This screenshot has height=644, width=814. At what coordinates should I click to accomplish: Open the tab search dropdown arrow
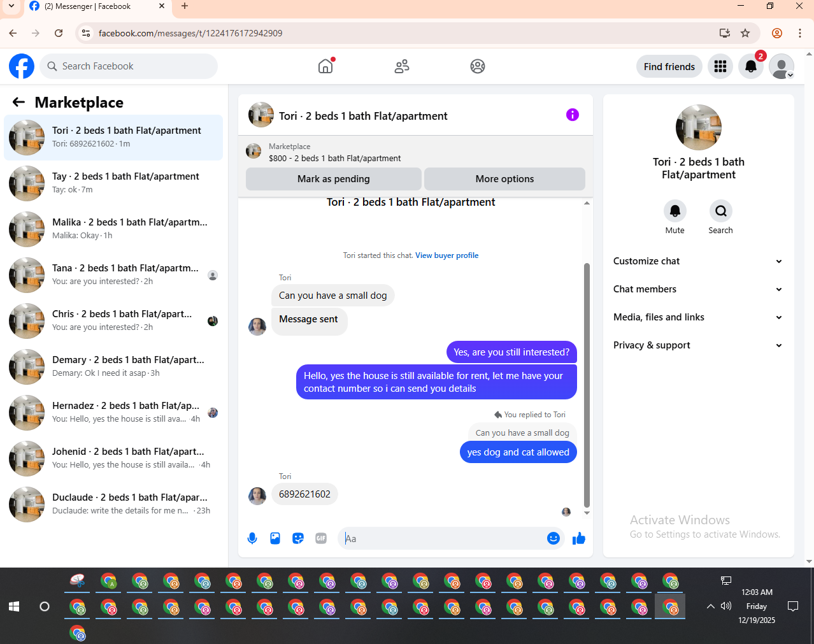pos(11,6)
